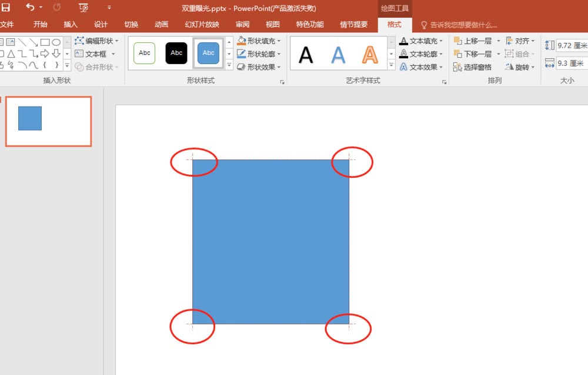Open the 特色功能 tab

coord(310,24)
